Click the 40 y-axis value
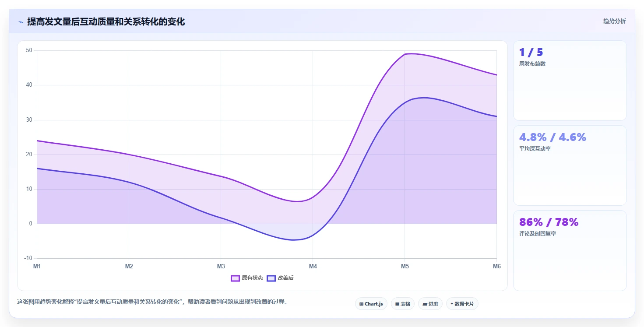644x327 pixels. coord(29,85)
